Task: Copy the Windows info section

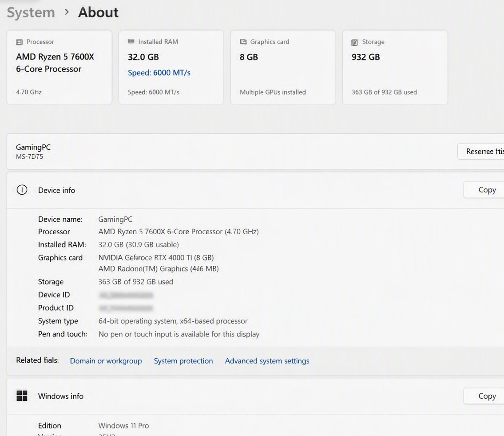Action: [484, 396]
